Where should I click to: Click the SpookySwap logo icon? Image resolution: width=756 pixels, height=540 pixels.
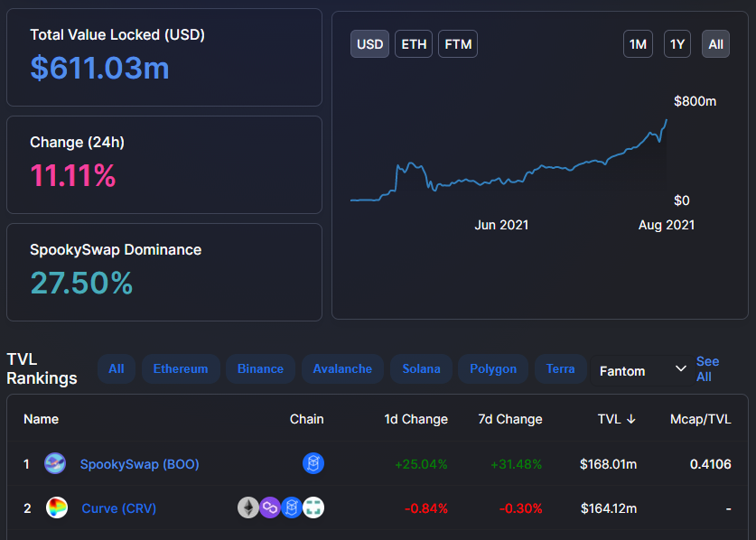tap(55, 464)
